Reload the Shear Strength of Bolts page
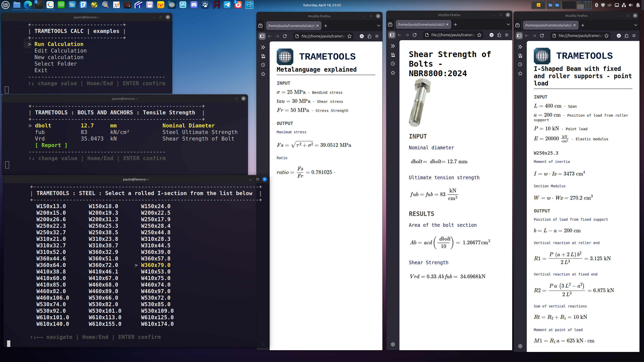This screenshot has width=644, height=362. tap(415, 35)
